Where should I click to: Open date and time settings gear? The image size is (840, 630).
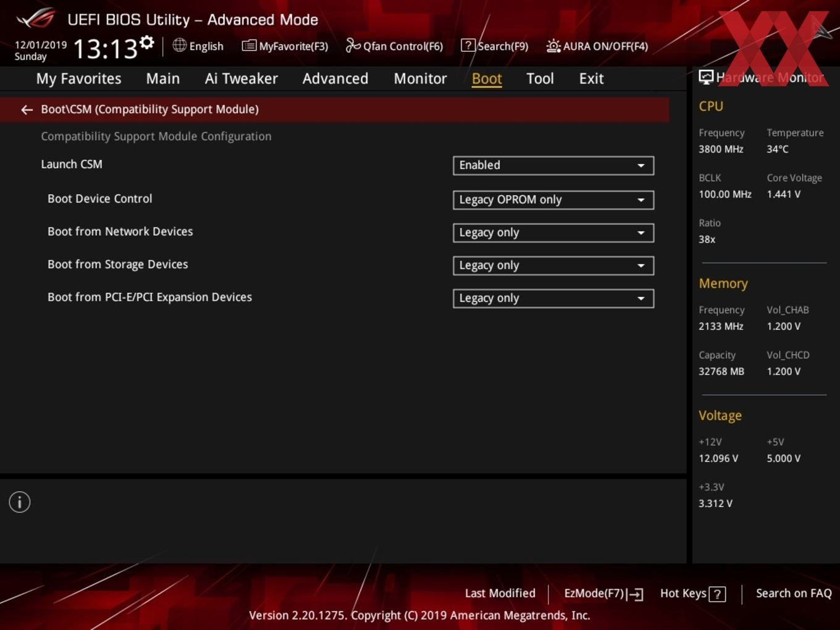tap(147, 42)
